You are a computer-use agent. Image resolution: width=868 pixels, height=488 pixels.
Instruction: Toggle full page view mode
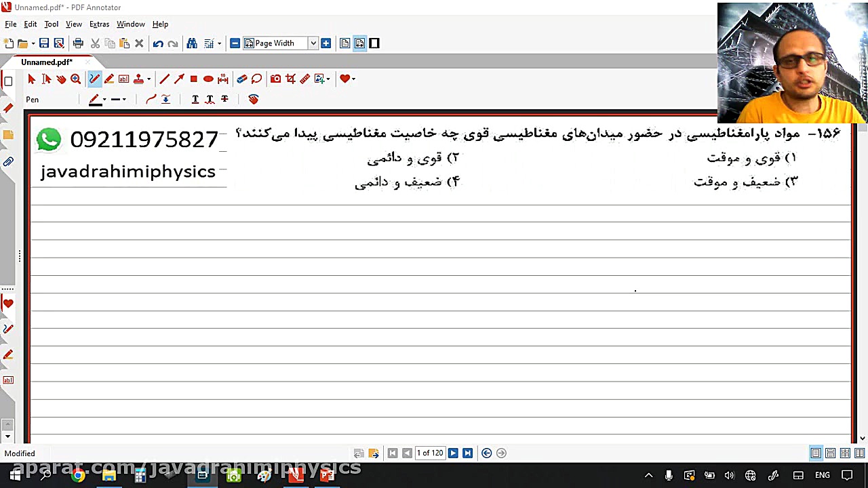click(374, 43)
